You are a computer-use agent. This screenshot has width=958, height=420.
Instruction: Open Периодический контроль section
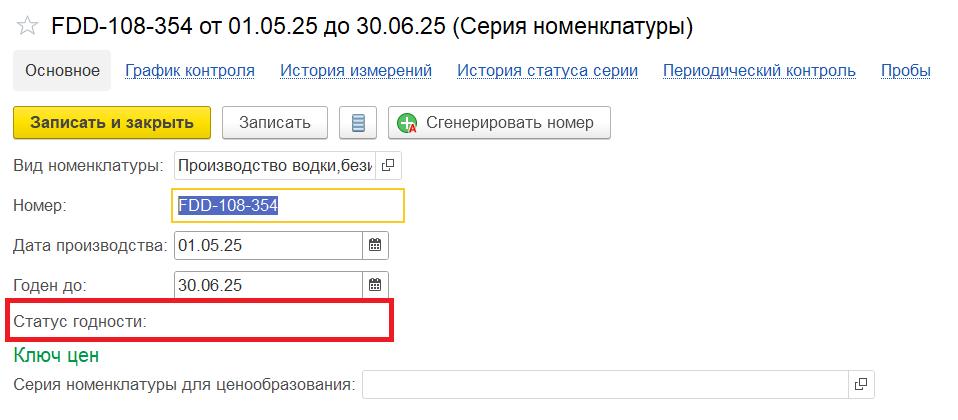759,71
